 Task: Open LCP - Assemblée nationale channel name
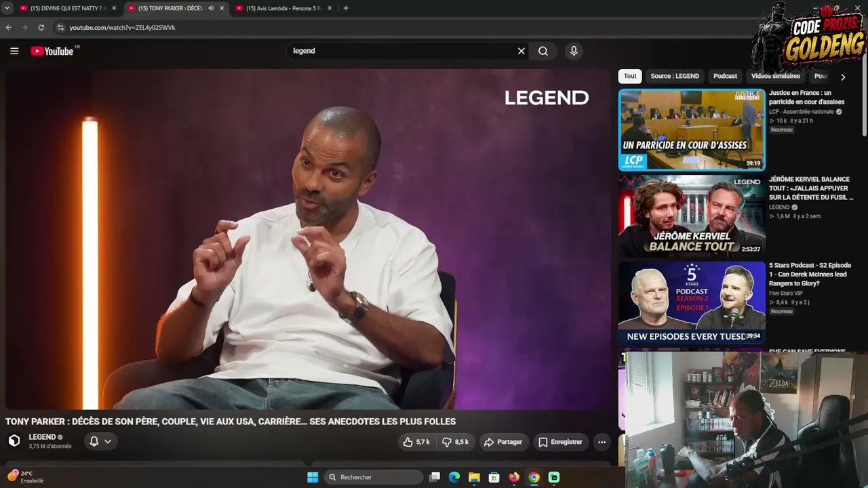[x=801, y=112]
